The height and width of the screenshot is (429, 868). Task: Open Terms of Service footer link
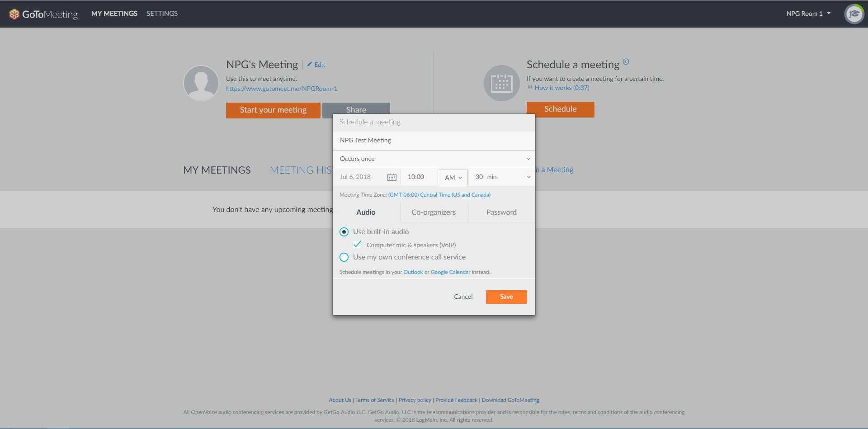pyautogui.click(x=375, y=400)
